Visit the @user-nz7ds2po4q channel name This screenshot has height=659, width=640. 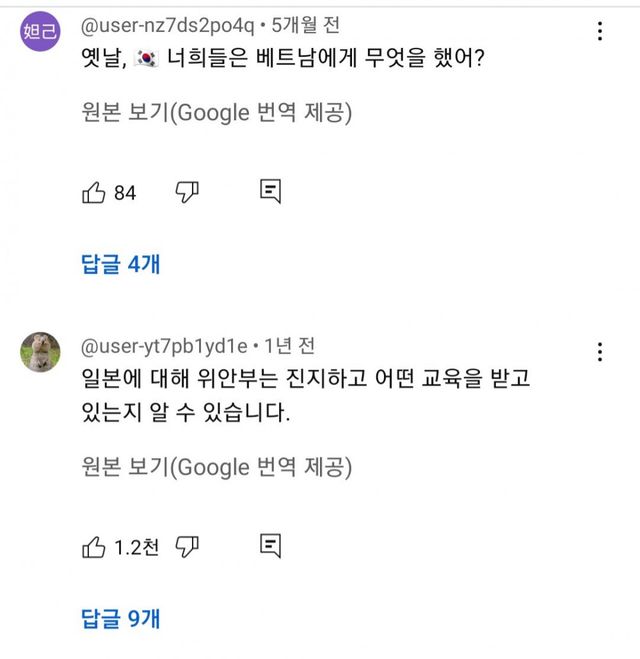pyautogui.click(x=168, y=24)
